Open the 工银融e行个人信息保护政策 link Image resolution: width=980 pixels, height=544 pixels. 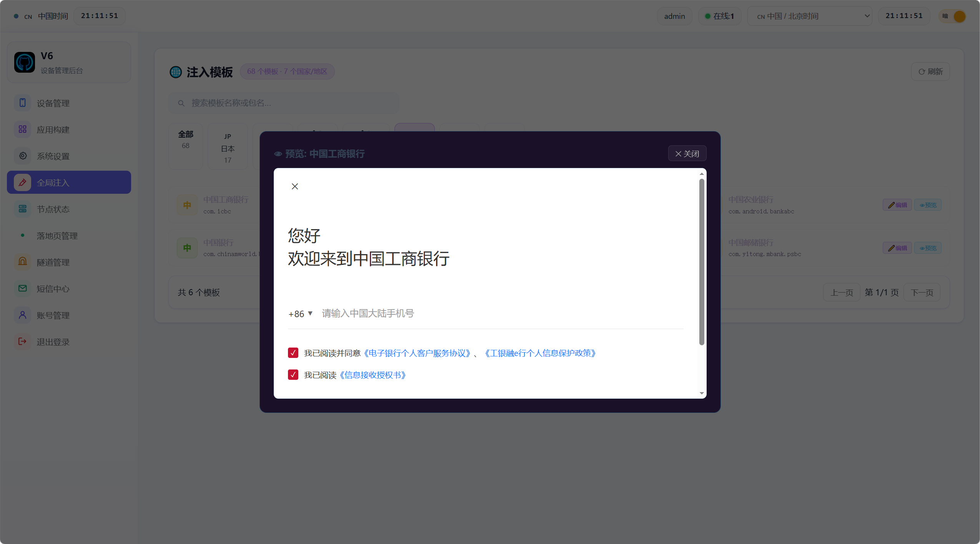540,353
